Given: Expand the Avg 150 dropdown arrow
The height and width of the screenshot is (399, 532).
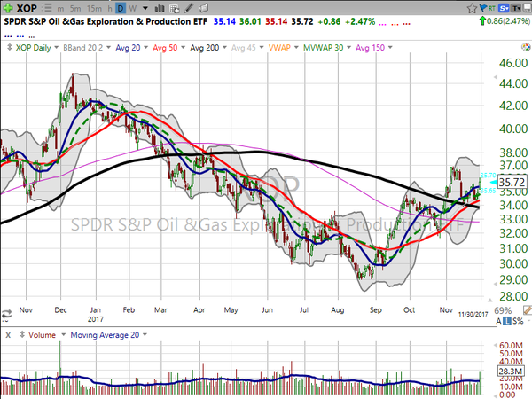Looking at the screenshot, I should [390, 48].
